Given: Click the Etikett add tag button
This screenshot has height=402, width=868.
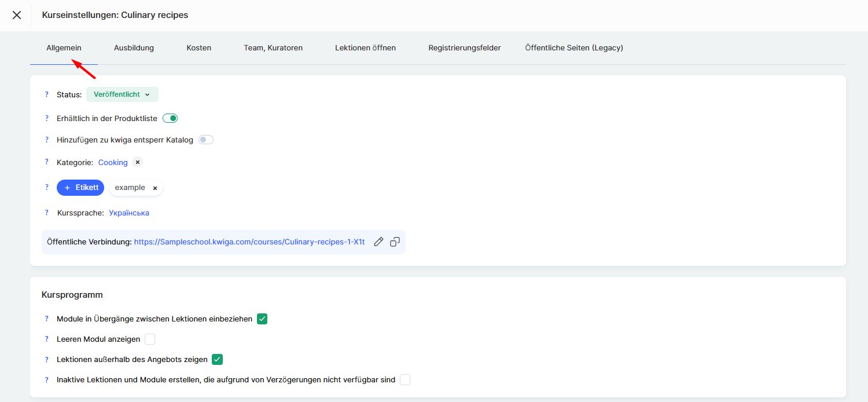Looking at the screenshot, I should [80, 188].
